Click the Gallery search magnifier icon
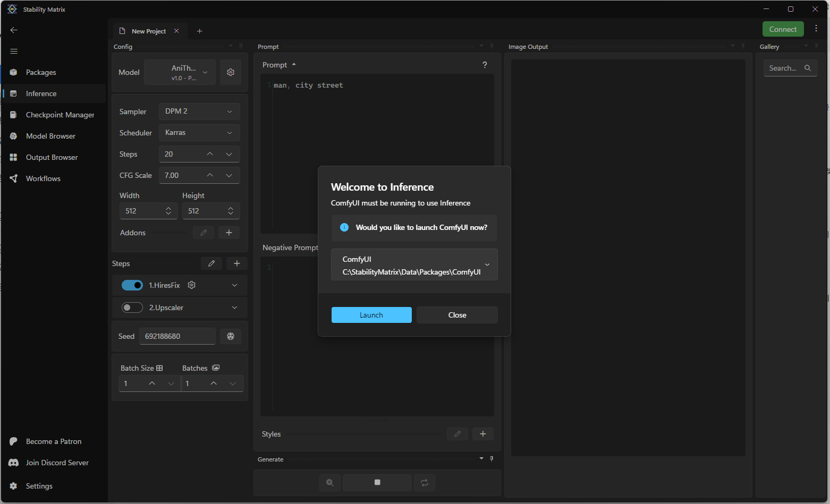The height and width of the screenshot is (504, 830). tap(808, 68)
